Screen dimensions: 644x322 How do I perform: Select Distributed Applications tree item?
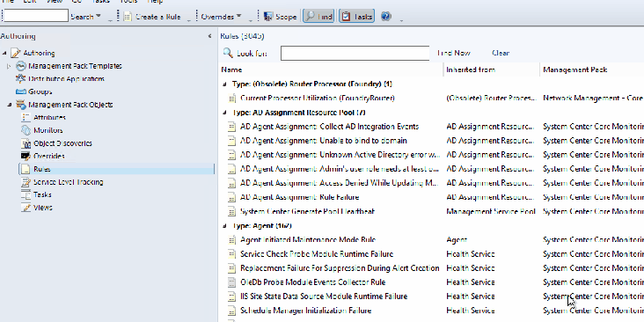pyautogui.click(x=67, y=79)
